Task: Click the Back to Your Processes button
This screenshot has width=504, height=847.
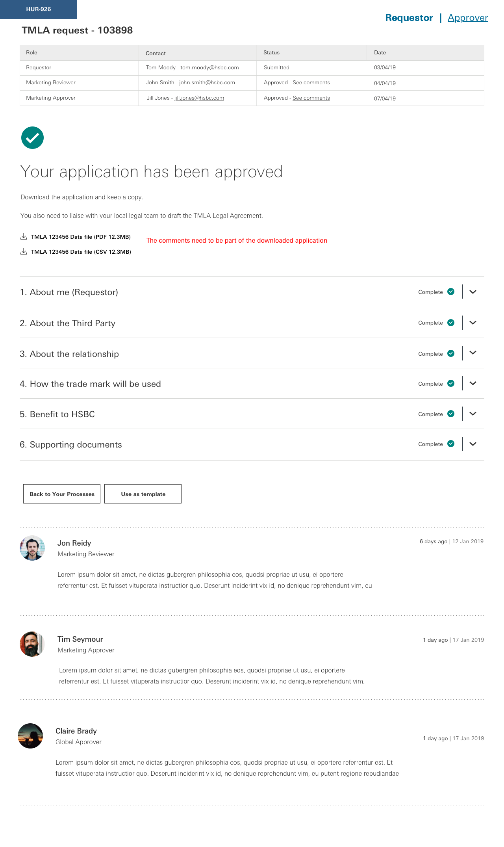Action: (x=62, y=494)
